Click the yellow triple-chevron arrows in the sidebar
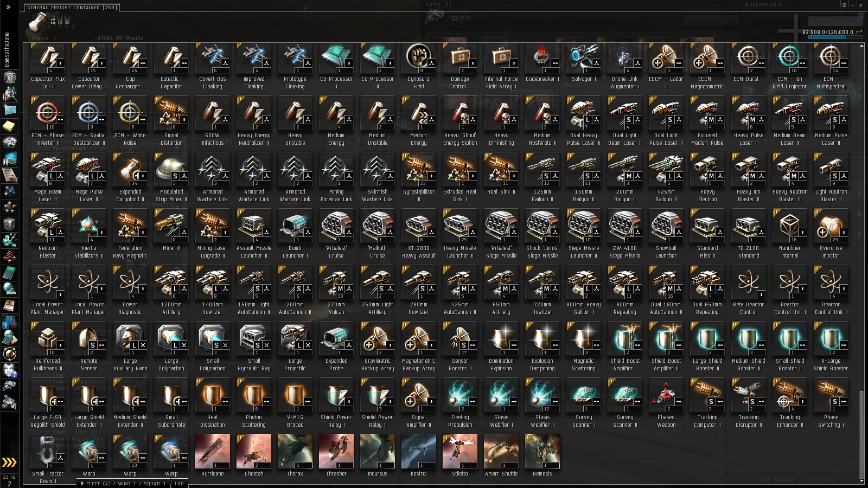Screen dimensions: 868x488 [x=9, y=462]
